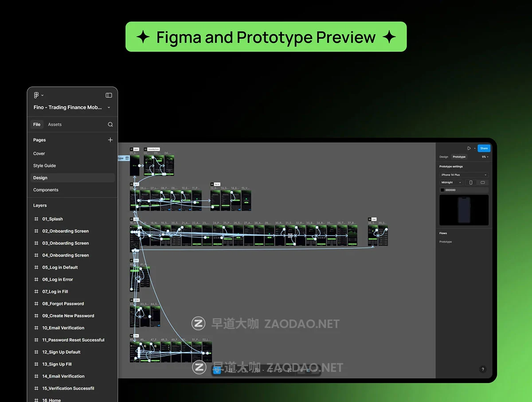The width and height of the screenshot is (532, 402).
Task: Switch to the Assets tab
Action: pyautogui.click(x=55, y=125)
